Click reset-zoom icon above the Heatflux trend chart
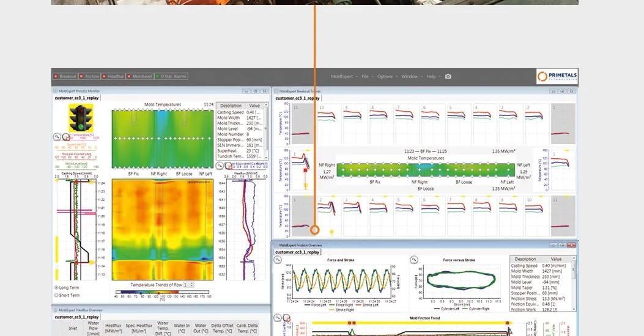 228,166
